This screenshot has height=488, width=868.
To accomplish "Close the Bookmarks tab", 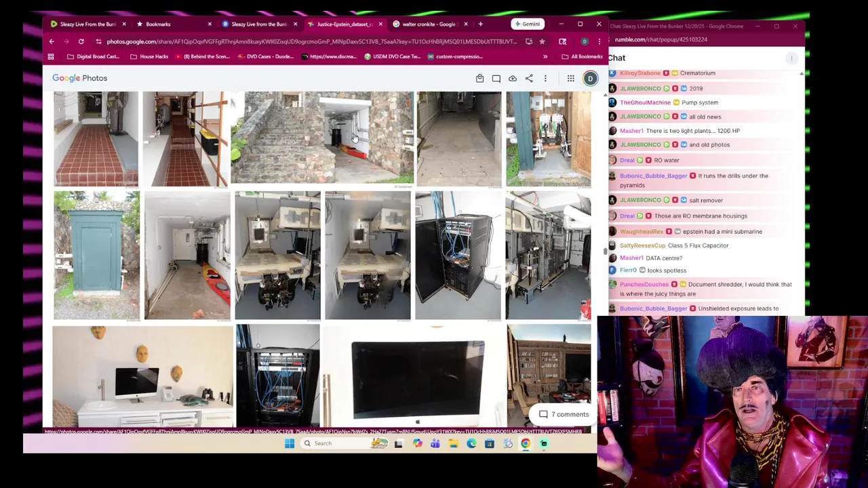I will click(210, 24).
